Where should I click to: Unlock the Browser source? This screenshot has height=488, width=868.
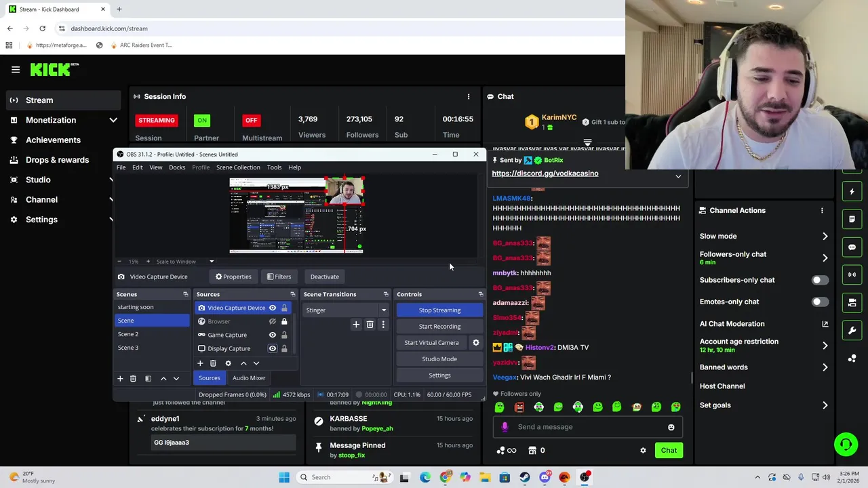pos(284,321)
